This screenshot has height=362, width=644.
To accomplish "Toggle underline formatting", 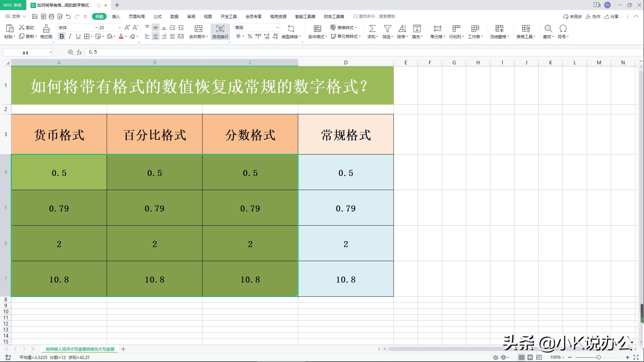I will (78, 37).
